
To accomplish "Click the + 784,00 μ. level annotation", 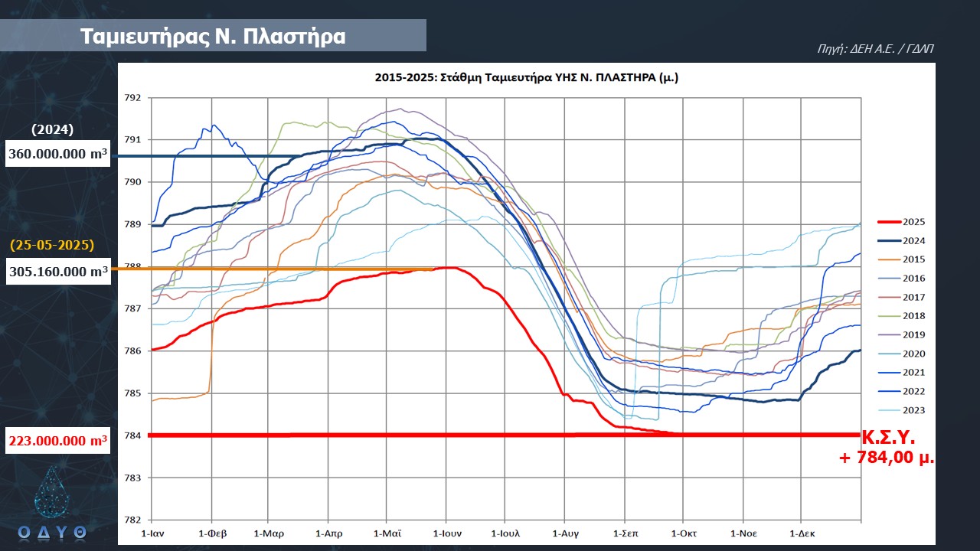I will click(x=887, y=458).
